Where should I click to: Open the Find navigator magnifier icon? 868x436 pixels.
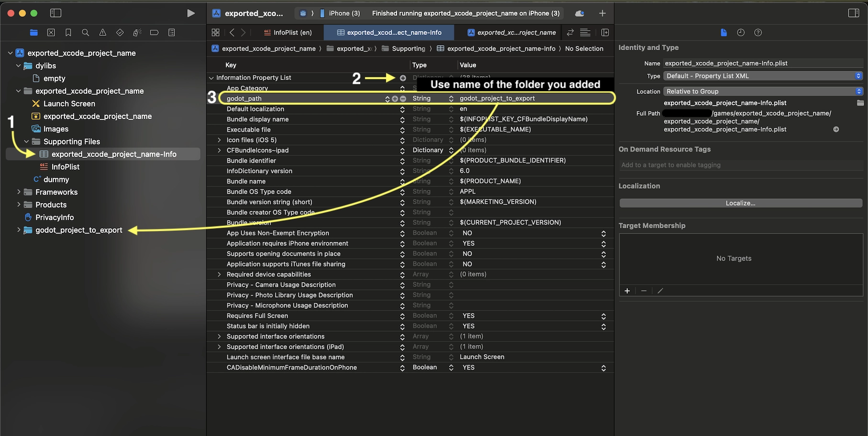(85, 33)
